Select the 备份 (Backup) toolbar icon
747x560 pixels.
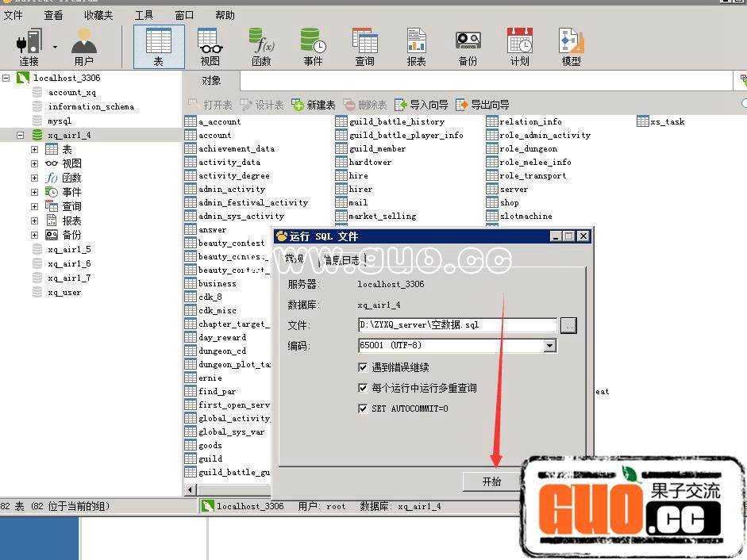[x=468, y=46]
